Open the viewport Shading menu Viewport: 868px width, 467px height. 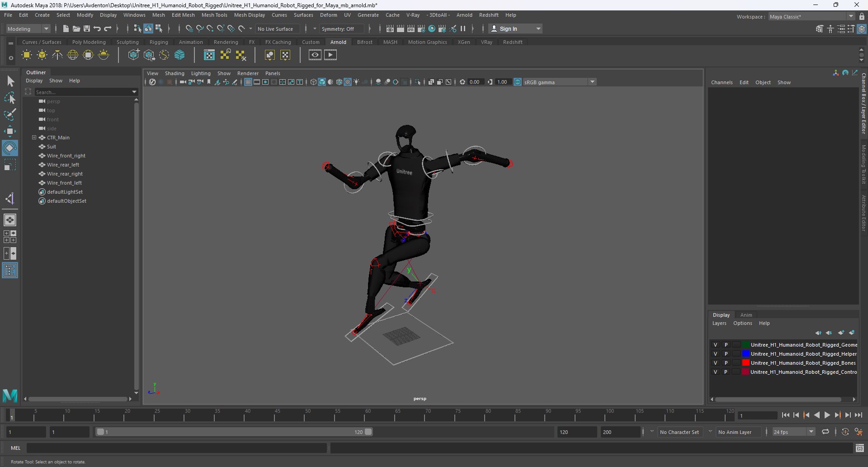coord(175,73)
